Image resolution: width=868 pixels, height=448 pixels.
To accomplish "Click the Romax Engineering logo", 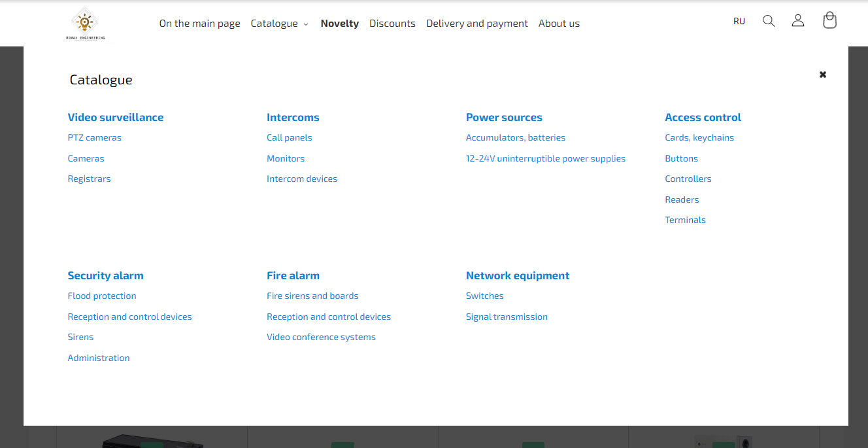I will [x=85, y=24].
